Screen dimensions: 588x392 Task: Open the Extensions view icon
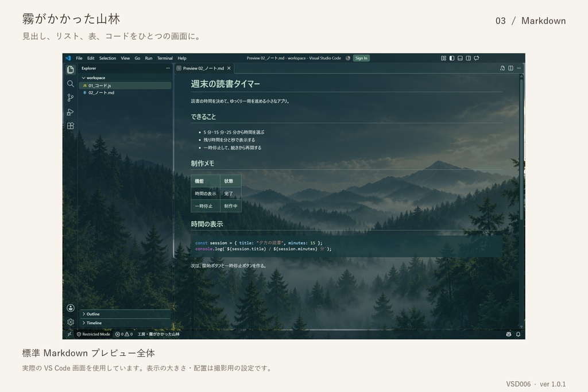click(x=70, y=126)
